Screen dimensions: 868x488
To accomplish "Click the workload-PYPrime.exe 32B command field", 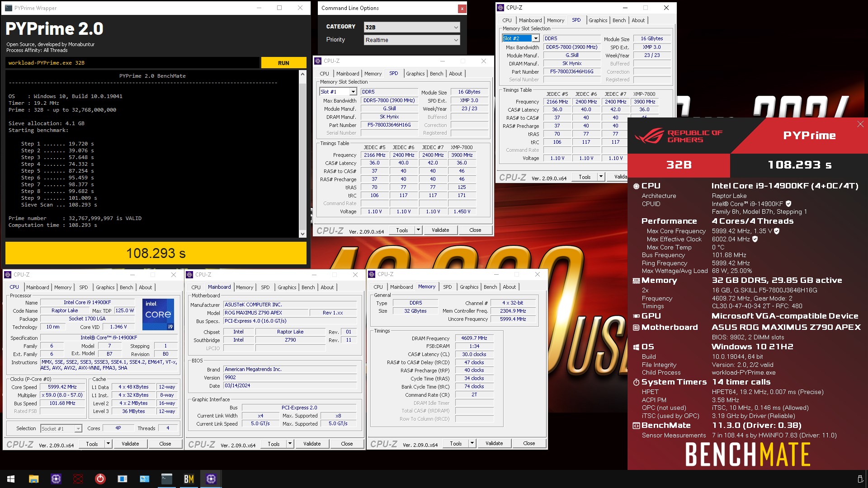I will point(132,63).
